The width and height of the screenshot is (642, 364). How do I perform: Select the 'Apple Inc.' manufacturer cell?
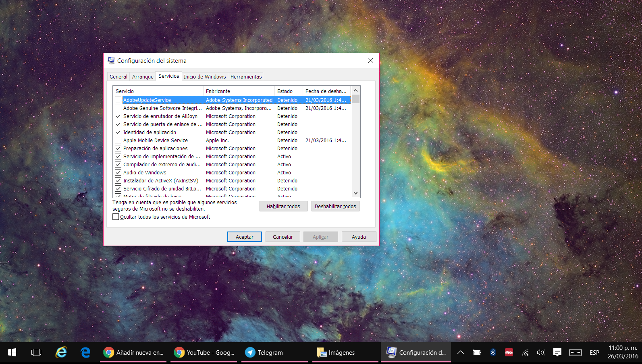(x=217, y=140)
